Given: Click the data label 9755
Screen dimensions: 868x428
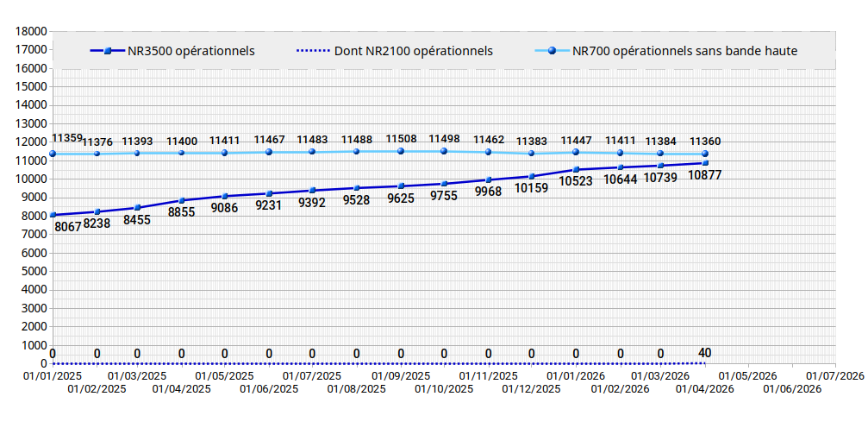Looking at the screenshot, I should 445,197.
